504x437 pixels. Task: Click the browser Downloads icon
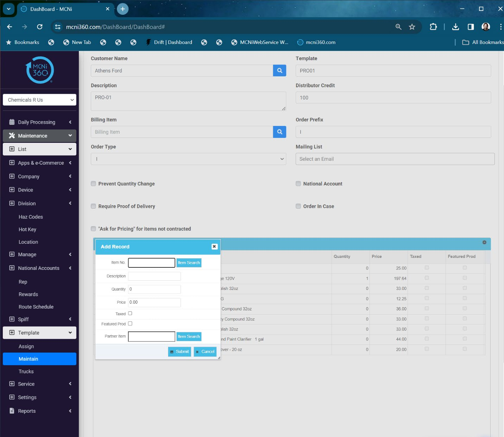(x=455, y=27)
